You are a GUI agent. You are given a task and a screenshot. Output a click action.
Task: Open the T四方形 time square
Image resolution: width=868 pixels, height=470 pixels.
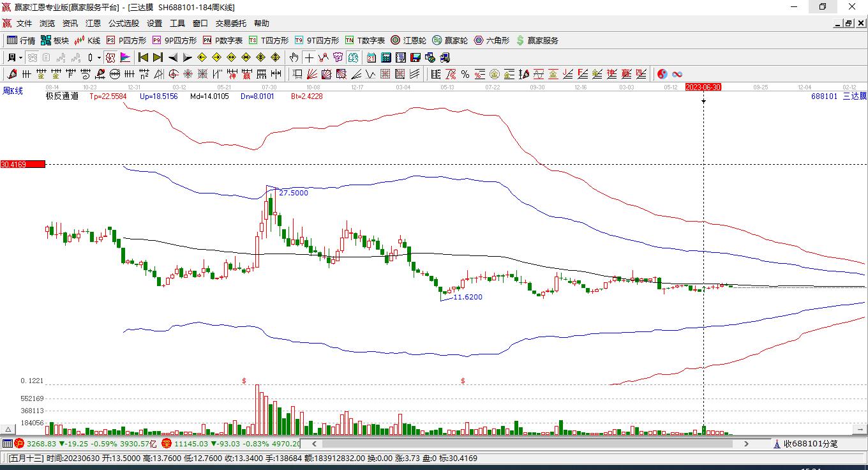pos(269,40)
